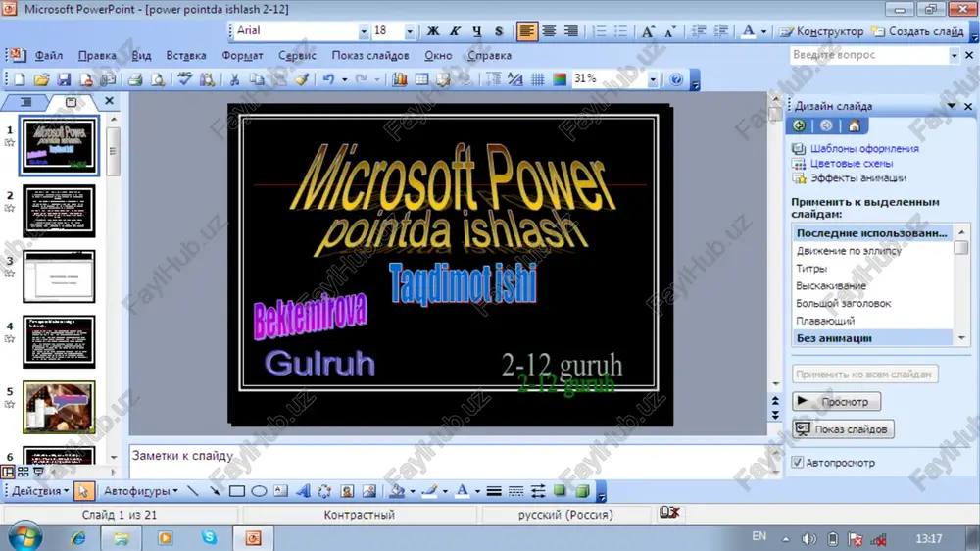Viewport: 980px width, 551px height.
Task: Open the line style options
Action: pos(494,491)
